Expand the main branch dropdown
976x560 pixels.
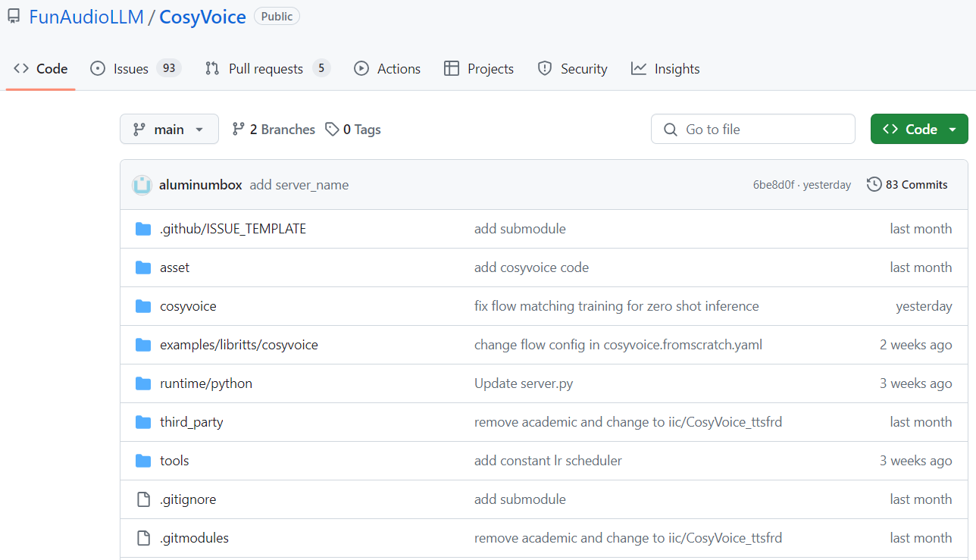(x=169, y=130)
